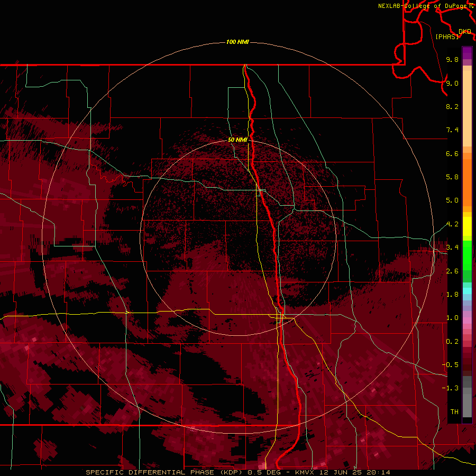476x476 pixels.
Task: Click the 6.6 scale value
Action: click(452, 153)
